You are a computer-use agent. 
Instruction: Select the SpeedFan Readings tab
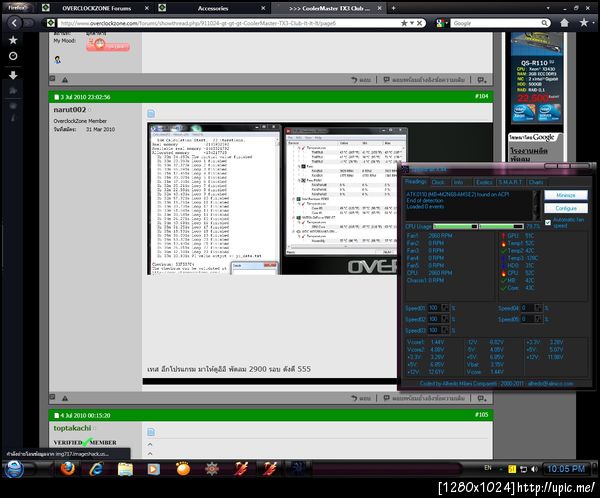point(416,182)
